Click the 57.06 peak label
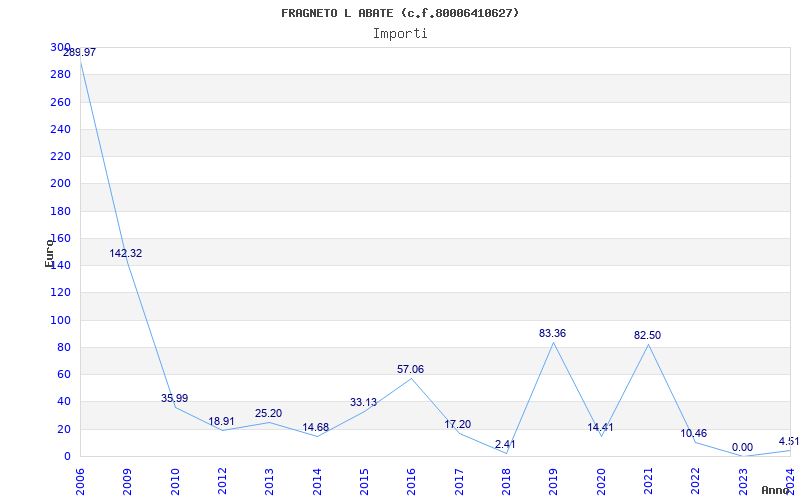The width and height of the screenshot is (800, 500). [410, 369]
